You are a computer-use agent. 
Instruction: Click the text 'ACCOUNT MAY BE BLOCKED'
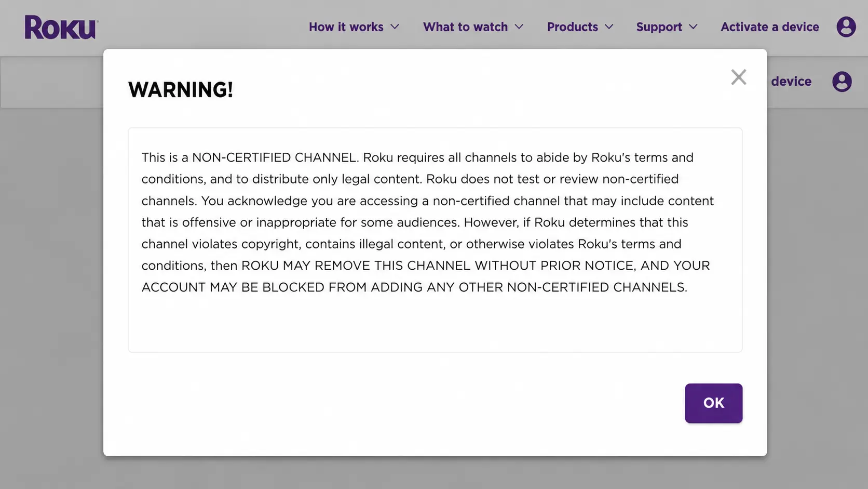[x=233, y=287]
